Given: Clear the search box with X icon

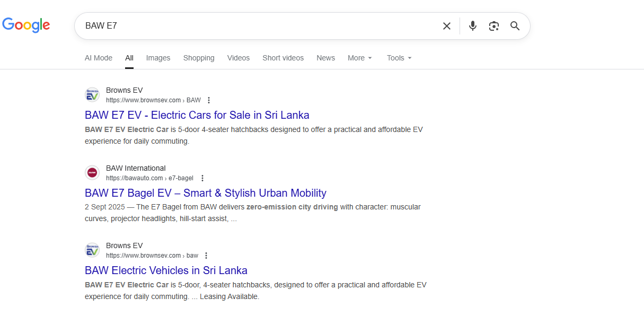Looking at the screenshot, I should point(447,26).
